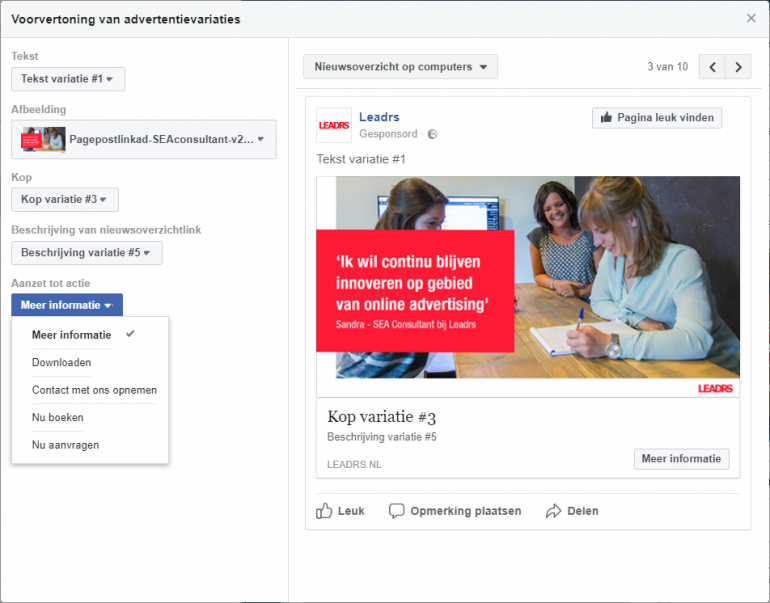The width and height of the screenshot is (770, 603).
Task: Choose Nu aanvragen from the action menu
Action: coord(90,445)
